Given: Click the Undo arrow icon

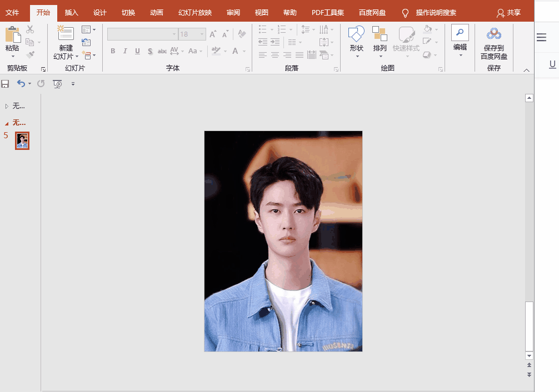Looking at the screenshot, I should click(21, 84).
